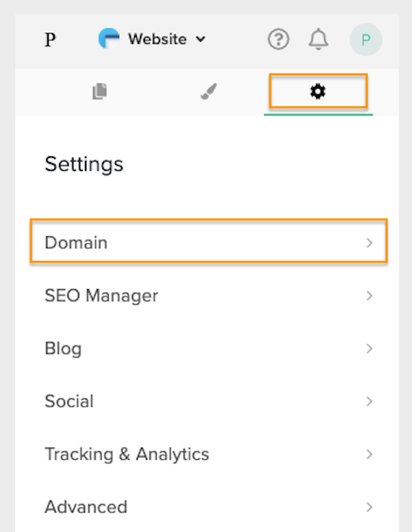Open Advanced settings

tap(209, 507)
